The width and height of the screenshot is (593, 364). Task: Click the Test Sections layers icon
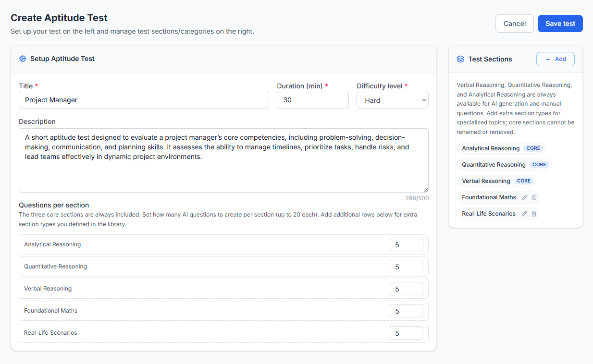click(460, 59)
